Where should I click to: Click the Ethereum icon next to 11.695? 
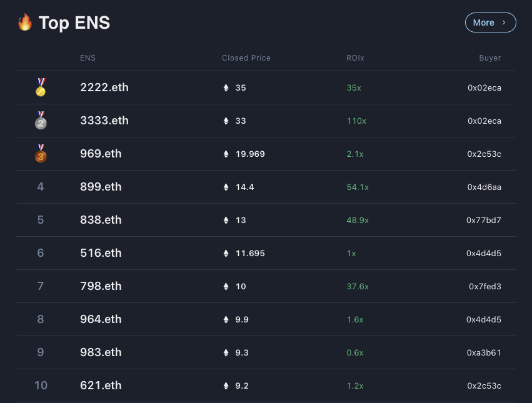[226, 254]
